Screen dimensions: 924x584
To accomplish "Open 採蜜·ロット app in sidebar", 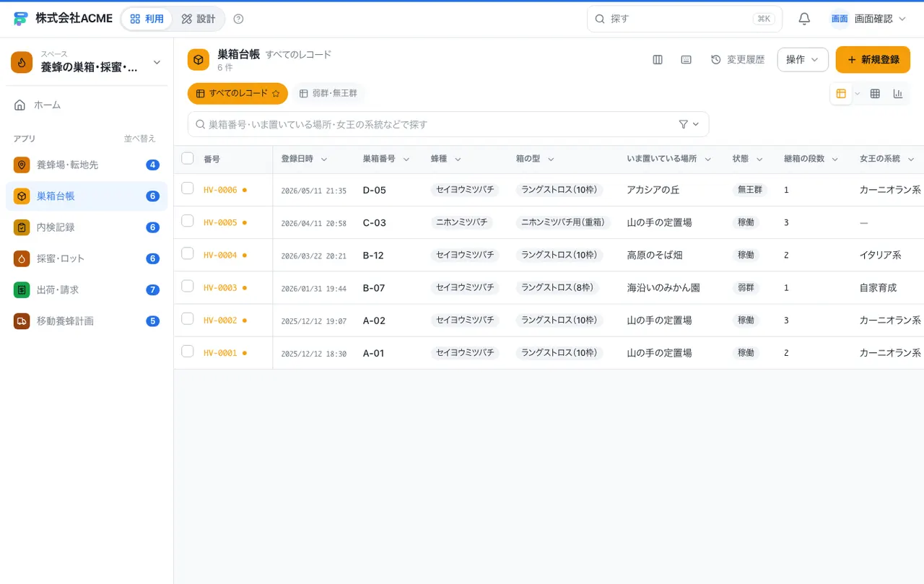I will tap(87, 258).
